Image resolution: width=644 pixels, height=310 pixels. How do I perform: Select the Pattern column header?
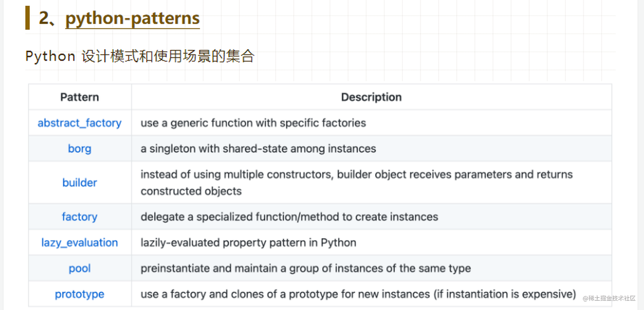(79, 97)
